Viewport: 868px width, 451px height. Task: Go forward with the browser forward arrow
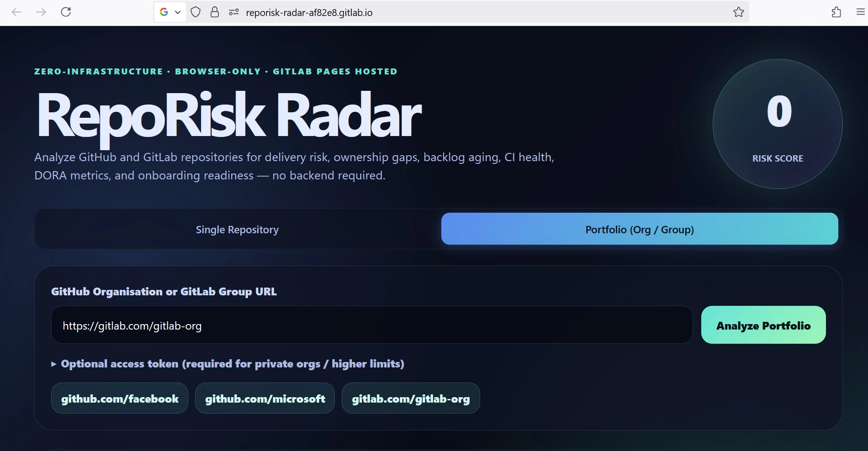point(41,12)
